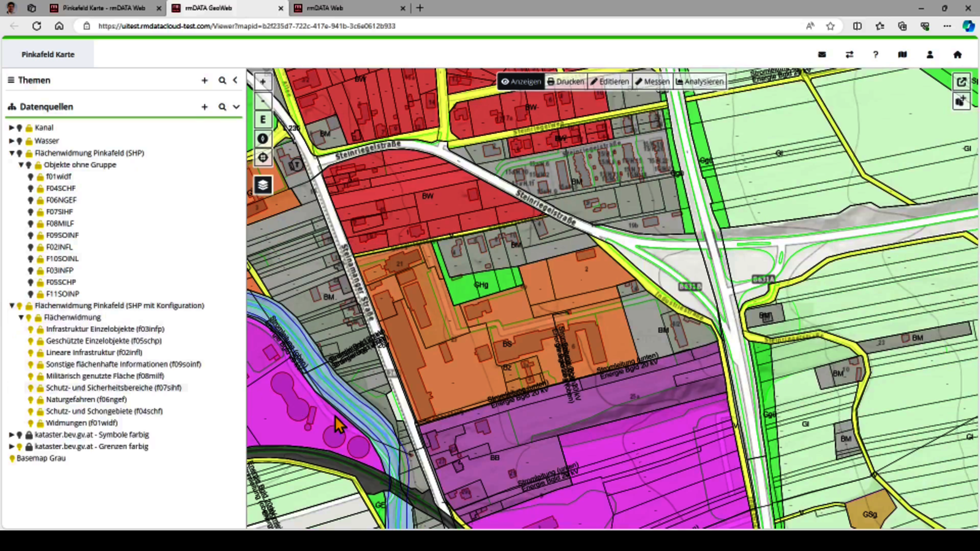Add a new theme in Themen header

205,80
